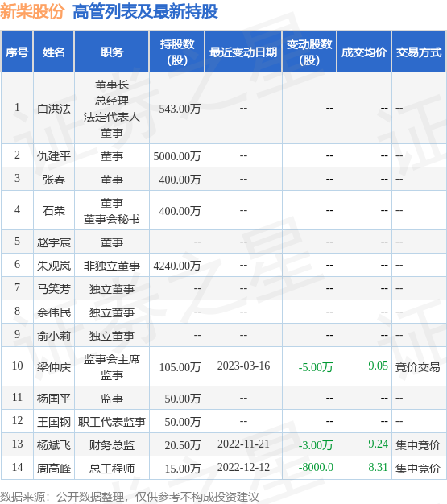Screen dimensions: 447x504
Task: Select the 成交均价 column header
Action: click(x=364, y=52)
